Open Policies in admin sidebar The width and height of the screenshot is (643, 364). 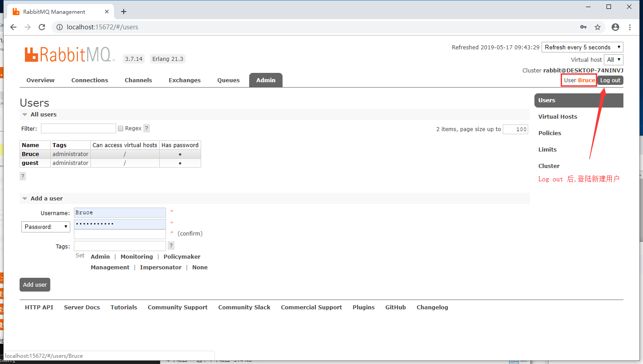(x=550, y=133)
